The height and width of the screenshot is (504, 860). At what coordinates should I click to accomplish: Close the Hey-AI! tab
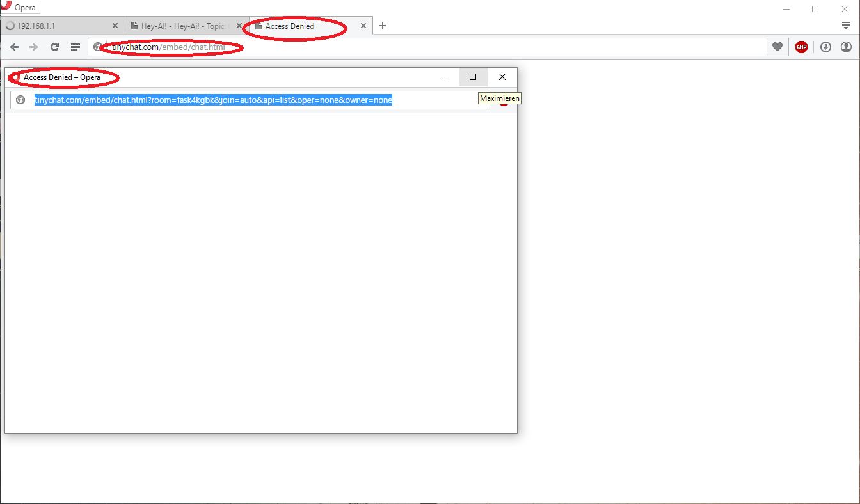pyautogui.click(x=239, y=26)
